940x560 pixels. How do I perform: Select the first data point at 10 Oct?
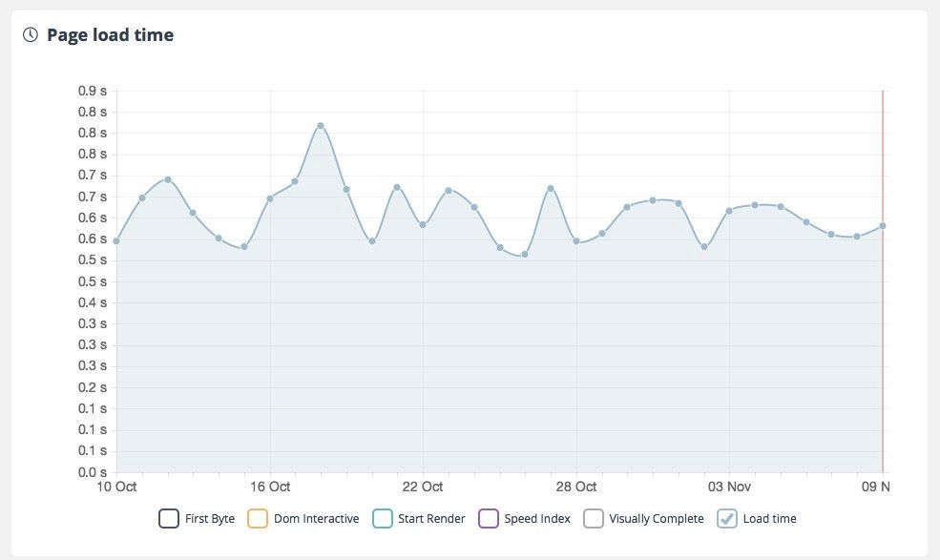[x=116, y=241]
